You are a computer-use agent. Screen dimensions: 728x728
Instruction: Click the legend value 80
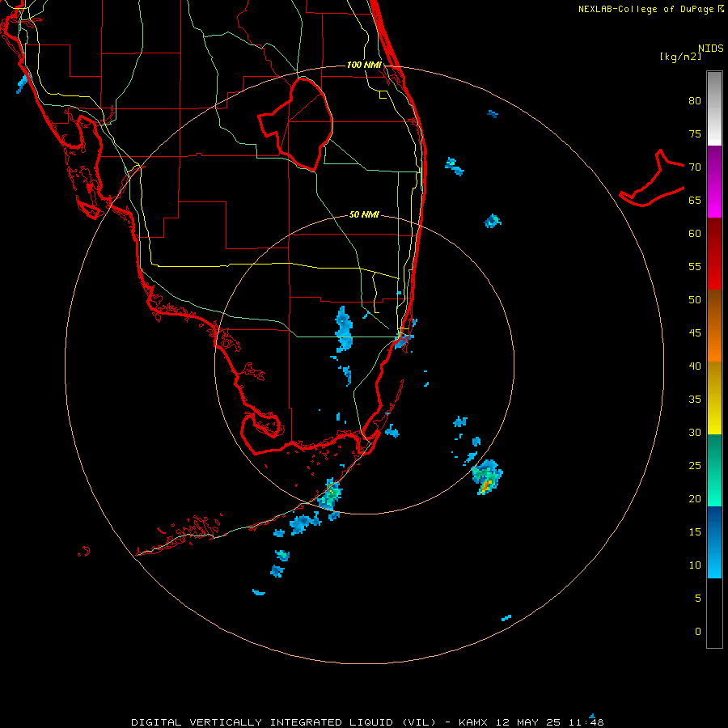[x=695, y=101]
